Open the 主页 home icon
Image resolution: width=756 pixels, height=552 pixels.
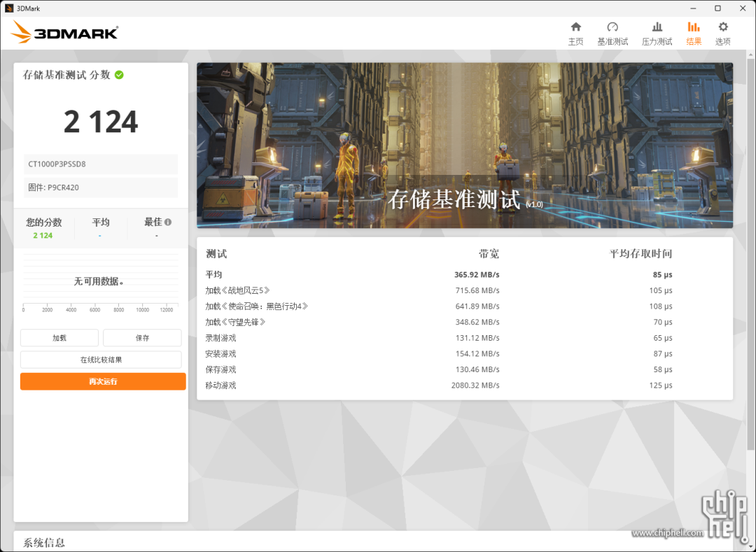575,27
